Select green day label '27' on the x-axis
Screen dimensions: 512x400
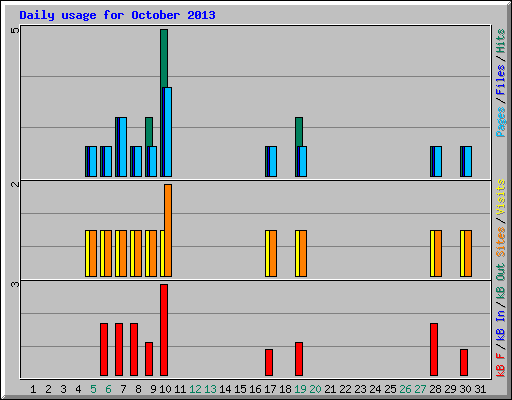(x=420, y=389)
